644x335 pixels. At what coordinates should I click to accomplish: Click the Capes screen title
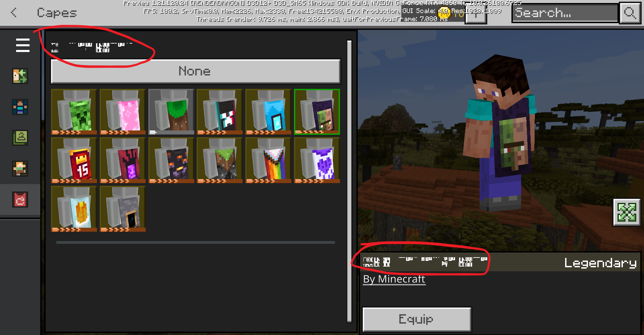pyautogui.click(x=57, y=13)
